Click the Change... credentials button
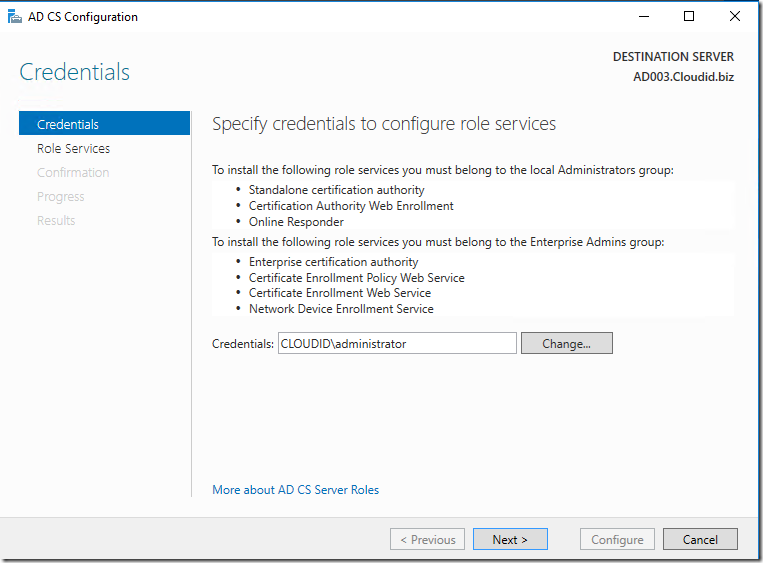Image resolution: width=763 pixels, height=563 pixels. pos(566,344)
